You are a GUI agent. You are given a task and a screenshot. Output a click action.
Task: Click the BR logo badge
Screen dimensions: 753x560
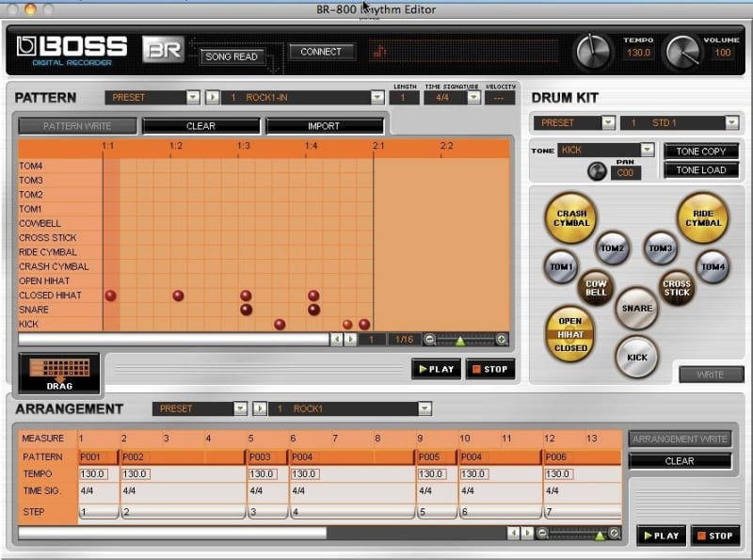[163, 50]
